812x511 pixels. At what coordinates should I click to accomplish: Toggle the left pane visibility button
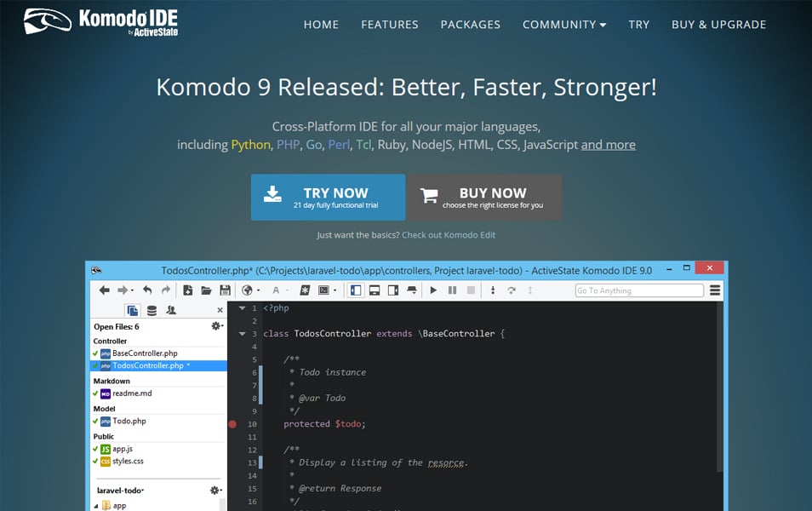coord(355,290)
